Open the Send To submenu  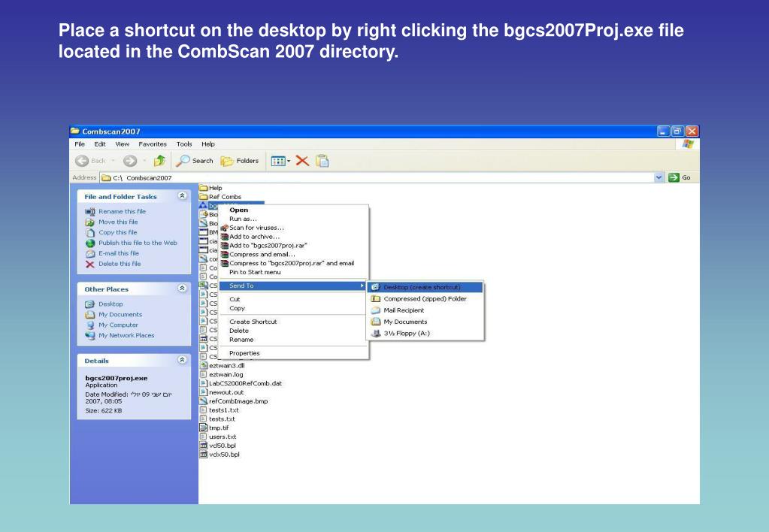pos(293,286)
